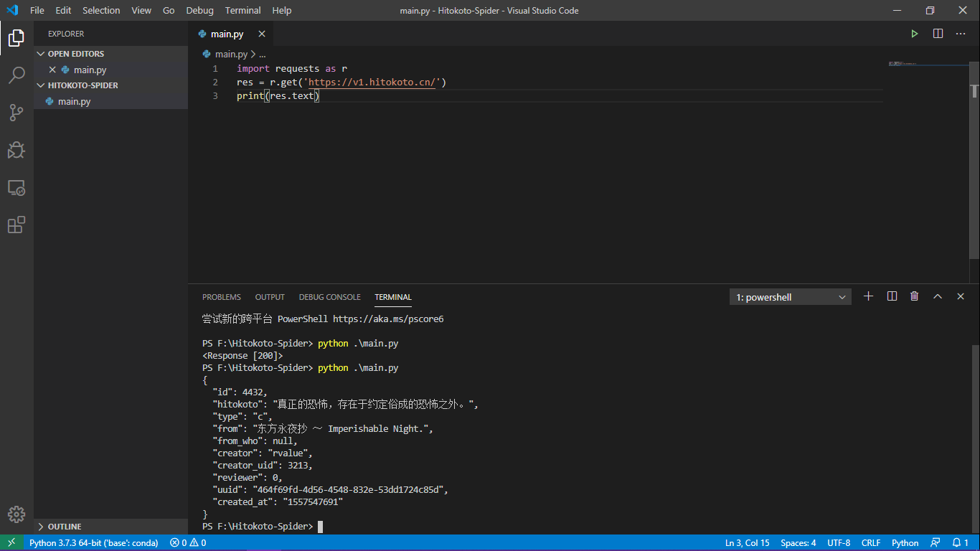
Task: Toggle the Explorer view in activity bar
Action: [x=17, y=37]
